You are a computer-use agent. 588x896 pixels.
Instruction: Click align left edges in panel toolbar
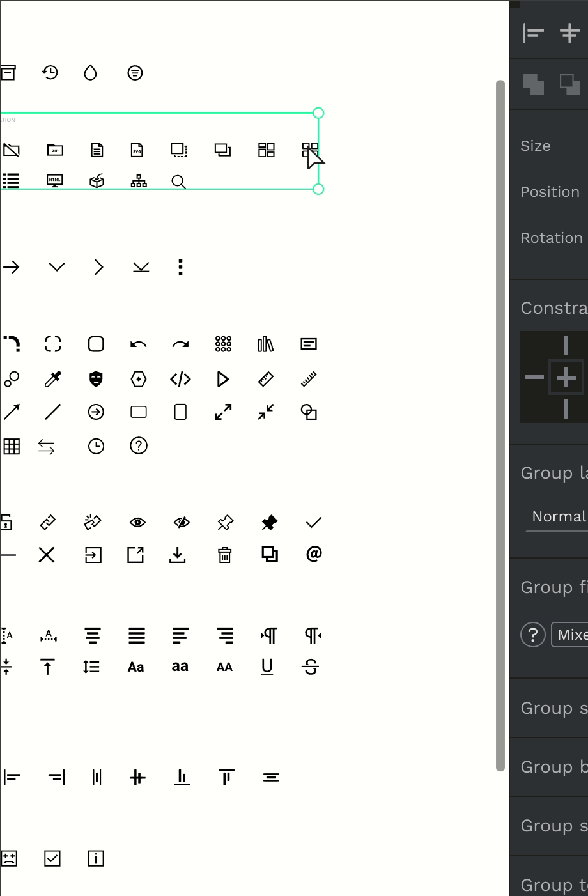point(533,33)
